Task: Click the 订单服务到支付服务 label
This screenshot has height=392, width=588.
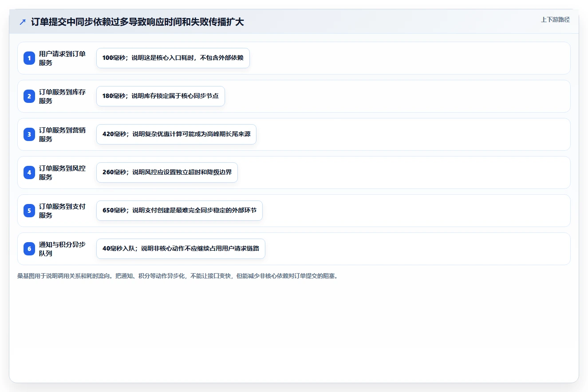Action: click(62, 211)
